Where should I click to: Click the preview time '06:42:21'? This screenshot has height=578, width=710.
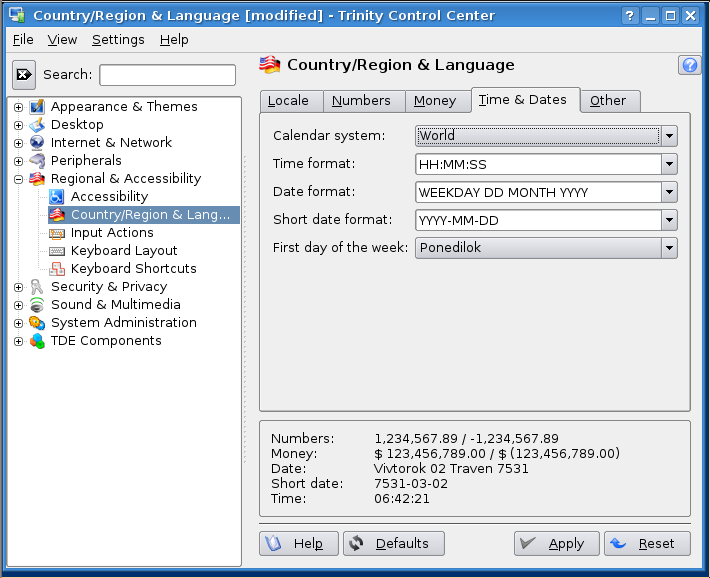point(402,499)
